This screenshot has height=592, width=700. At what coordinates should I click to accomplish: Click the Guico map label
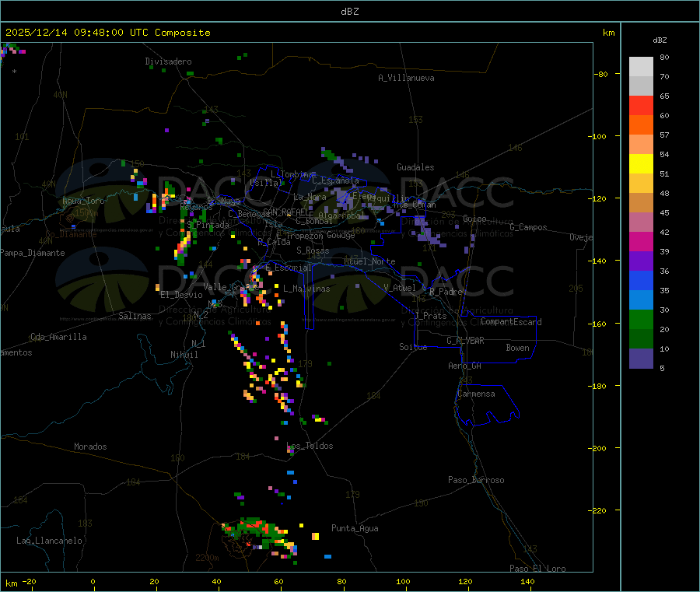(x=474, y=219)
